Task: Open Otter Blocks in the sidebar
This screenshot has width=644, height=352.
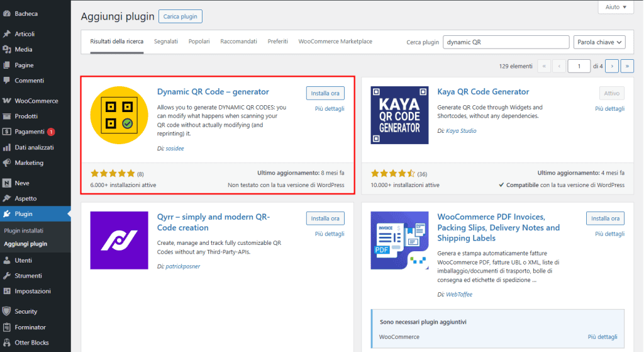Action: 31,343
